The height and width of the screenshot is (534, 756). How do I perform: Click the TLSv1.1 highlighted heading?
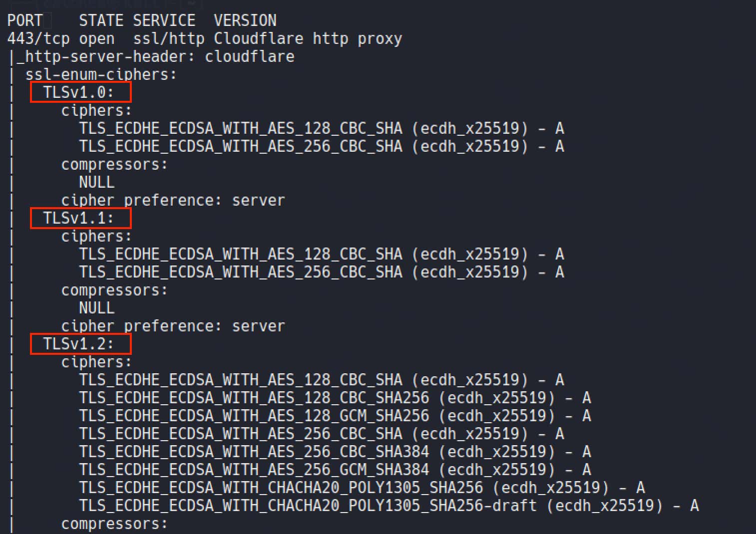[79, 218]
